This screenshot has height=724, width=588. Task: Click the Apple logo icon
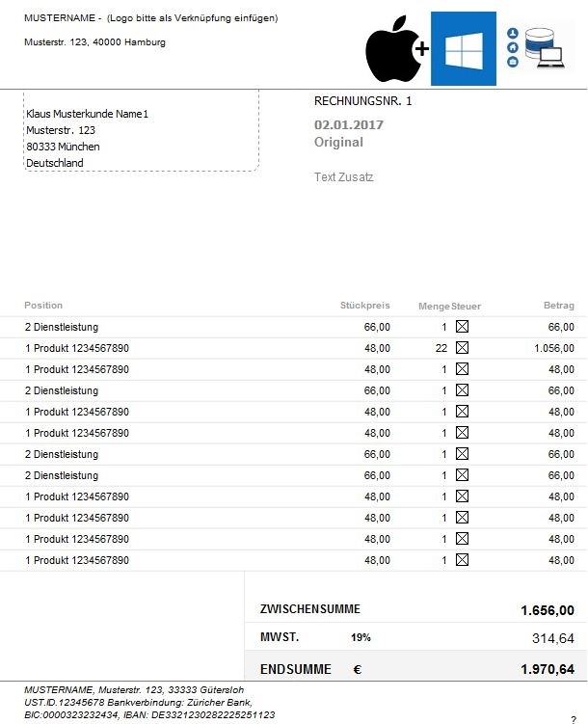392,49
